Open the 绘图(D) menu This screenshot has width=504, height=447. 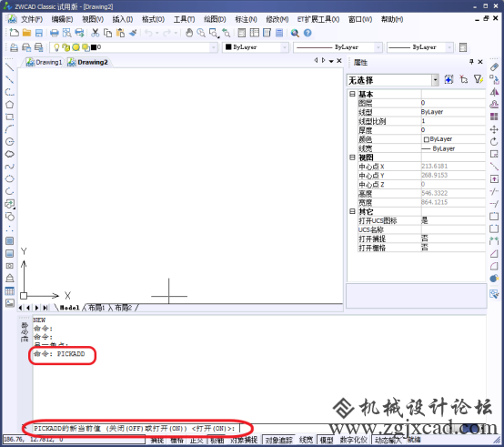pyautogui.click(x=215, y=19)
